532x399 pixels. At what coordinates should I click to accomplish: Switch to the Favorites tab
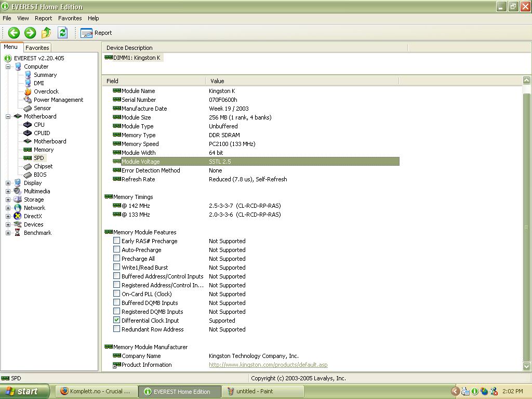37,48
